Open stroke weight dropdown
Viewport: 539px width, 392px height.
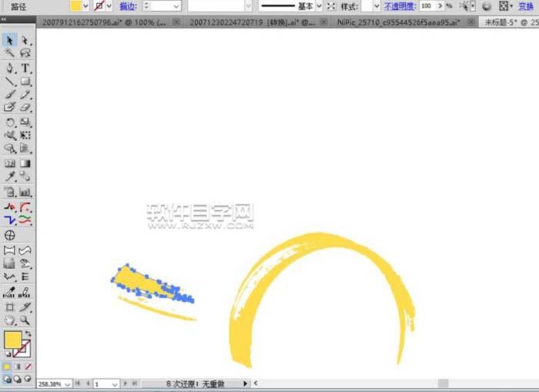click(x=176, y=6)
